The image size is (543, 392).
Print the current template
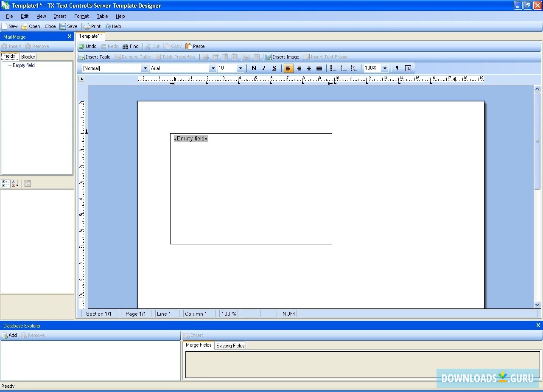pos(92,26)
